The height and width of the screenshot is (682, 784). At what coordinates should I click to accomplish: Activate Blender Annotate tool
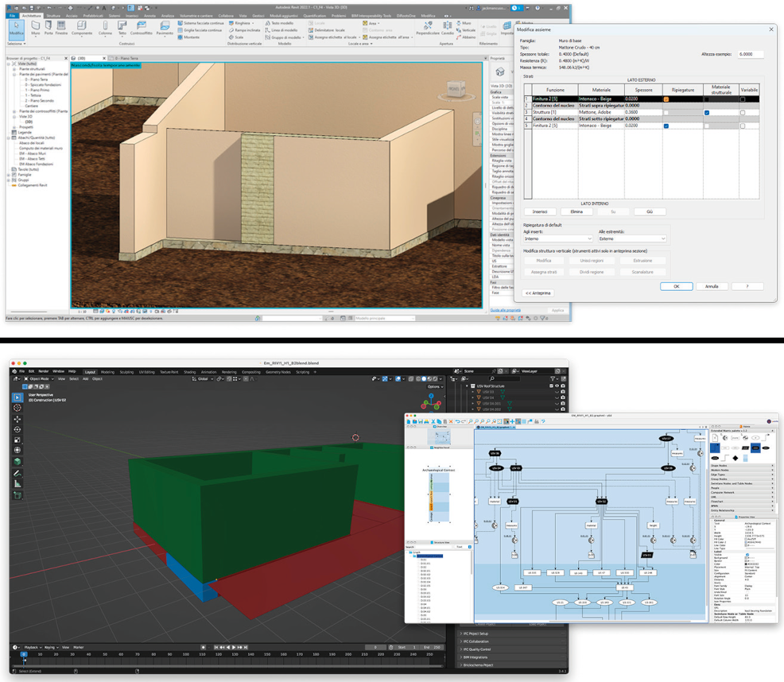coord(17,473)
